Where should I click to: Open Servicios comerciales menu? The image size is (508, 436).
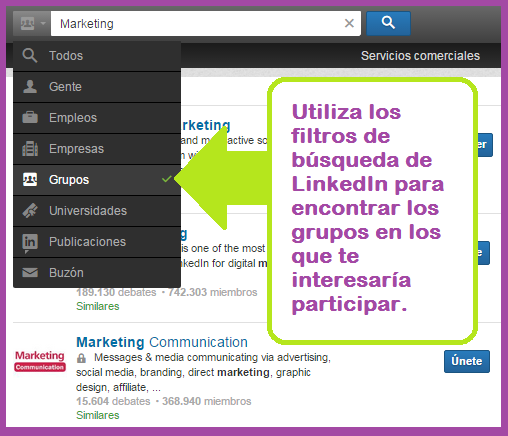[420, 56]
